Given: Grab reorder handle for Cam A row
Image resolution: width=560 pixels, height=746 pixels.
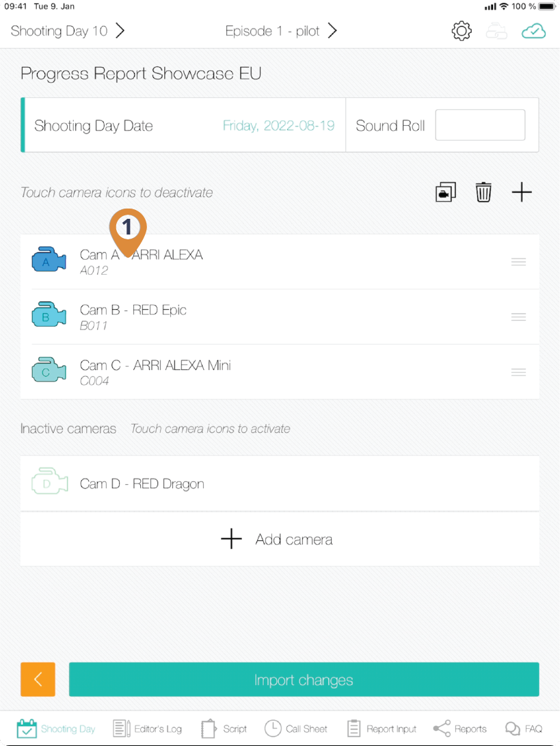Looking at the screenshot, I should 518,262.
